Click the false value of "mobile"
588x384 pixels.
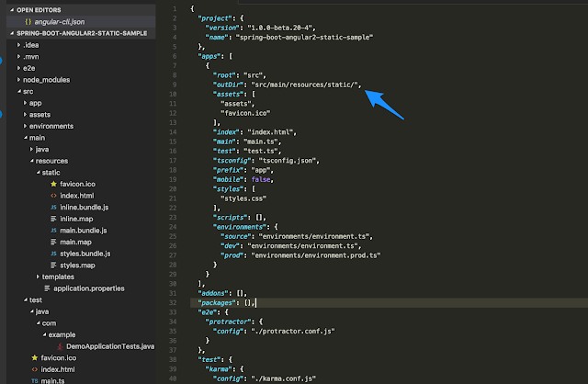261,180
